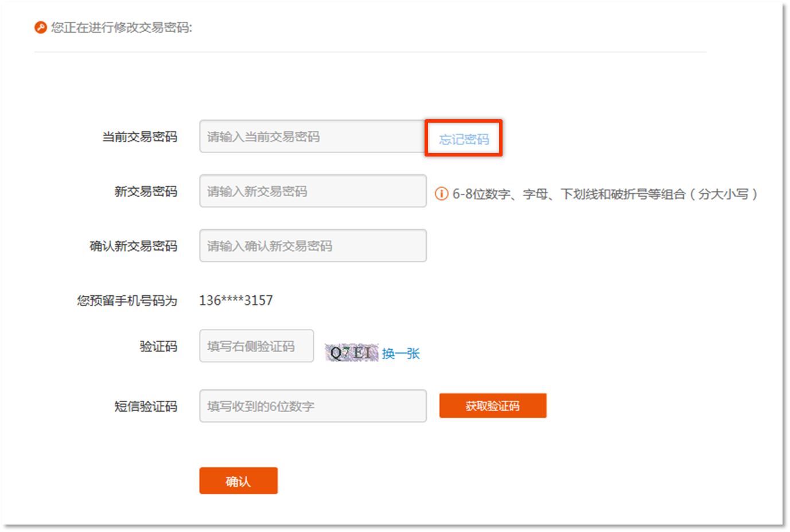Click the 您预留手机号码为 label

(127, 300)
